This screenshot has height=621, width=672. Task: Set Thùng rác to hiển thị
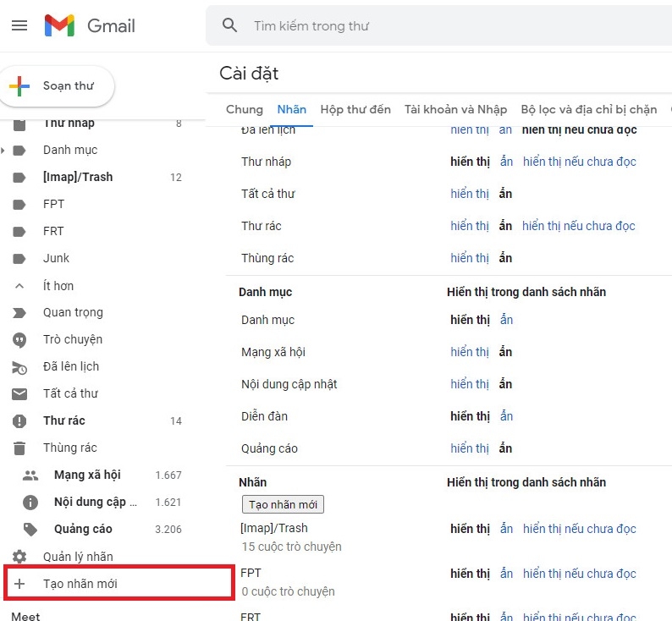[469, 258]
